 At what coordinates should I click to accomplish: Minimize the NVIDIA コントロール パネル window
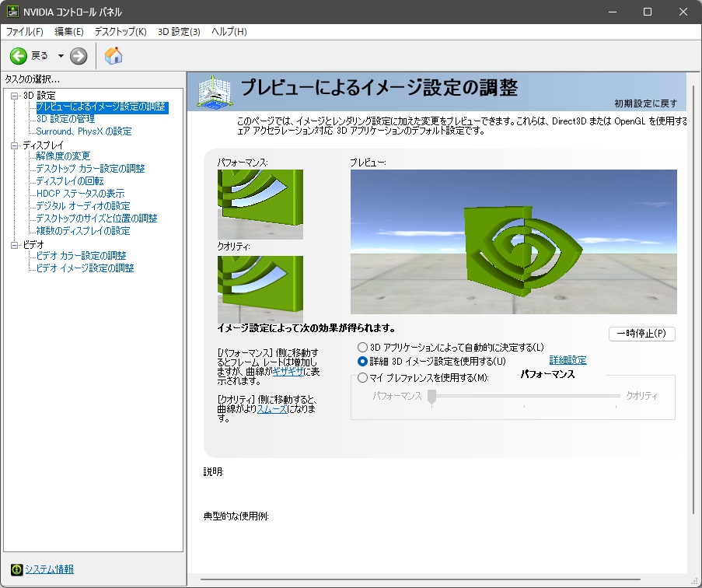tap(613, 12)
